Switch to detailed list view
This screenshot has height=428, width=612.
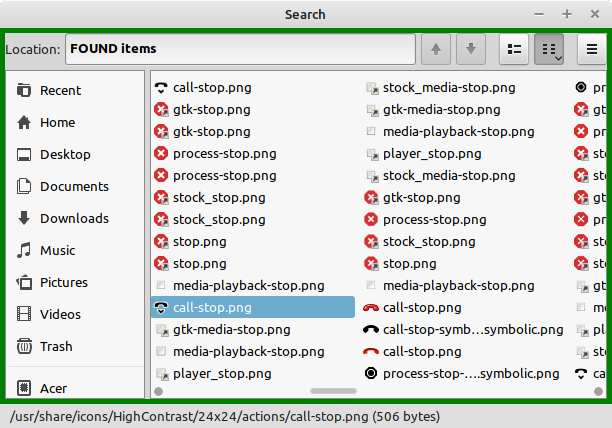(514, 49)
